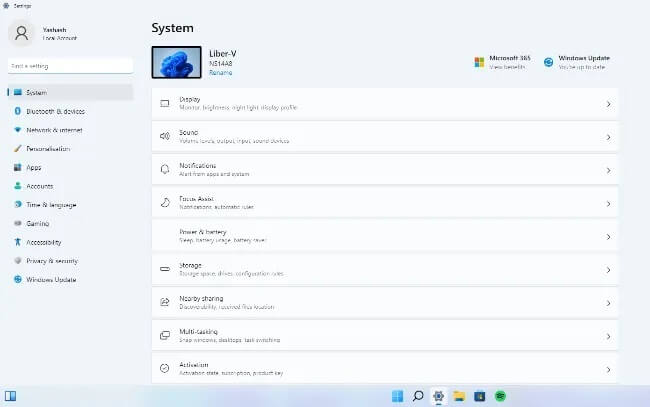Click the Accessibility figure icon
Image resolution: width=650 pixels, height=407 pixels.
click(17, 242)
